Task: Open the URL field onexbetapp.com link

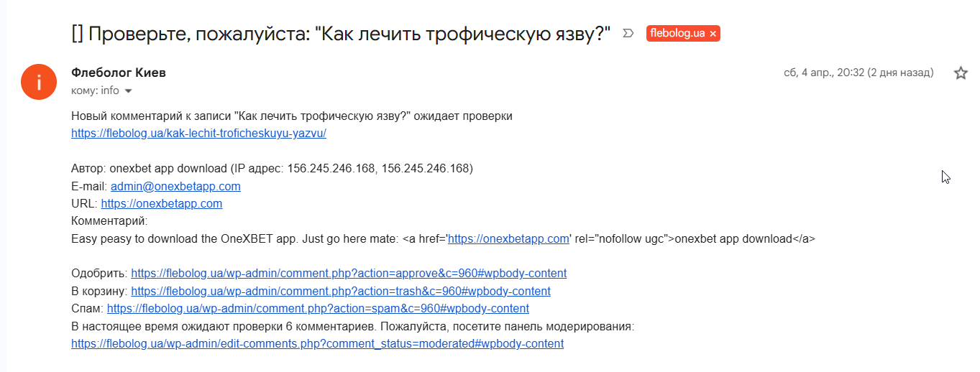Action: [x=161, y=203]
